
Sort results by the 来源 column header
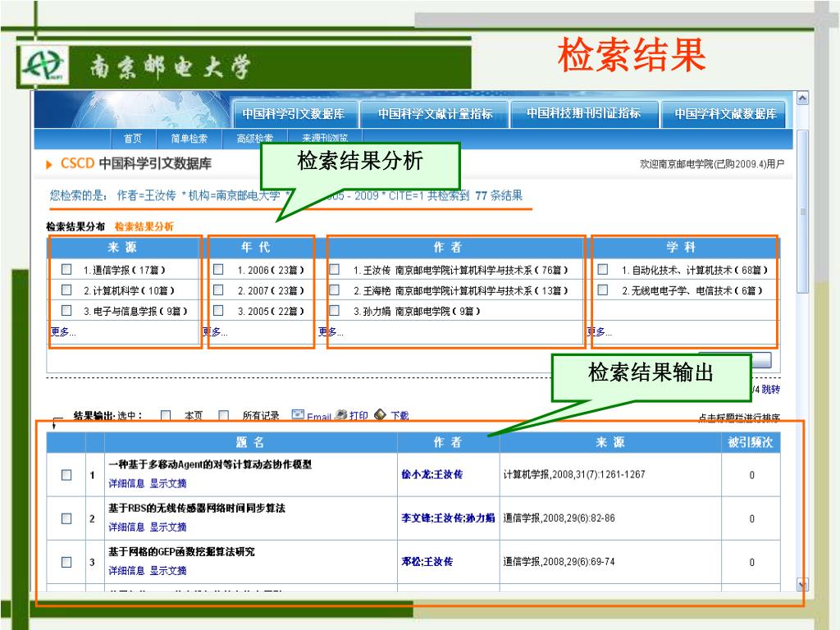(x=610, y=442)
